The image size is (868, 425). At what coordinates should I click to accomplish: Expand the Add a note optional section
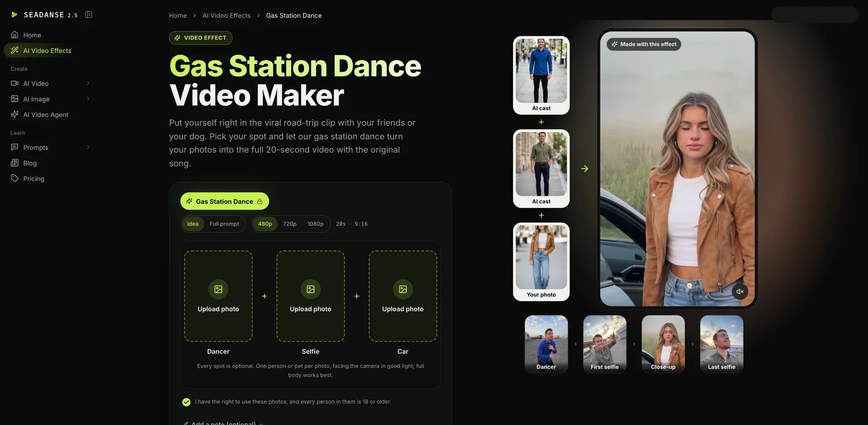tap(223, 423)
